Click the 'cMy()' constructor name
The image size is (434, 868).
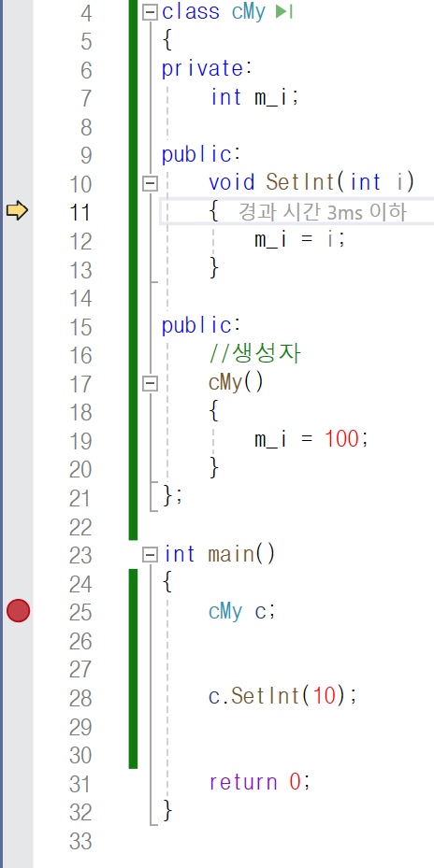tap(236, 383)
